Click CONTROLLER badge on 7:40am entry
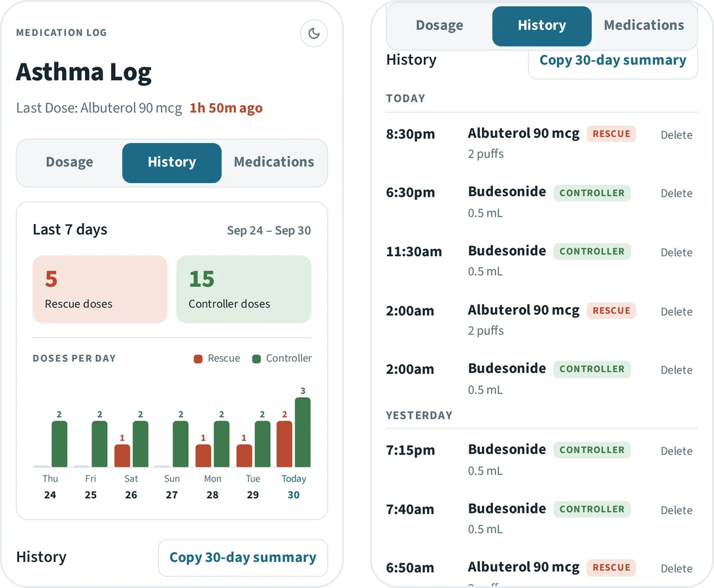The width and height of the screenshot is (714, 588). 592,509
